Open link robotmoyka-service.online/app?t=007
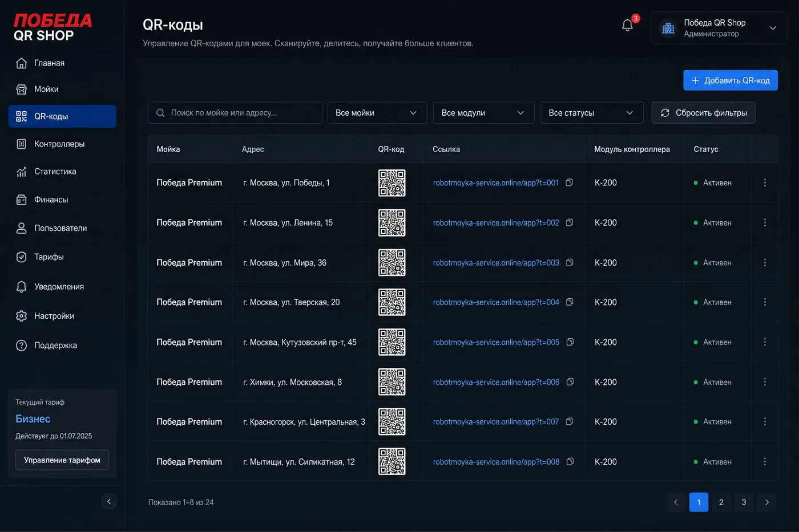Image resolution: width=799 pixels, height=532 pixels. (496, 422)
